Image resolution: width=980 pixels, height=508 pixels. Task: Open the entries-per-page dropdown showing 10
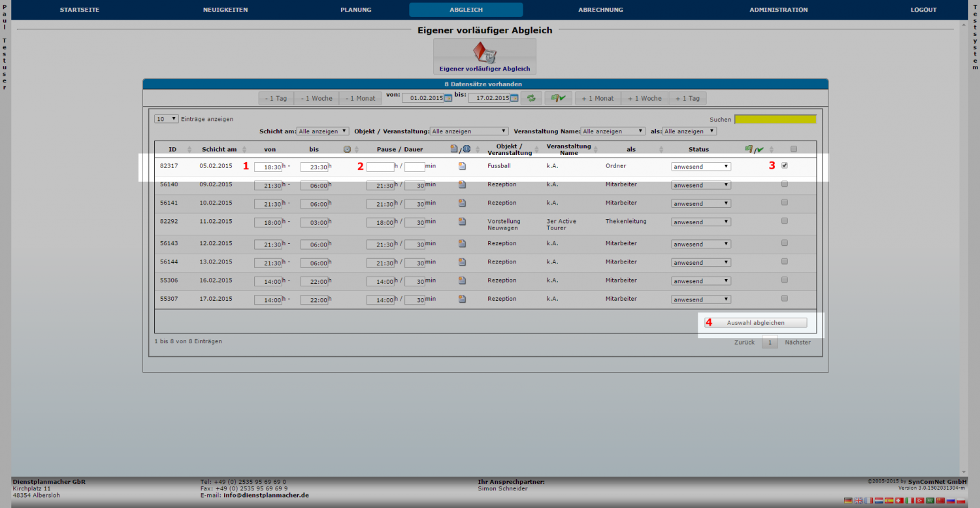(x=167, y=119)
